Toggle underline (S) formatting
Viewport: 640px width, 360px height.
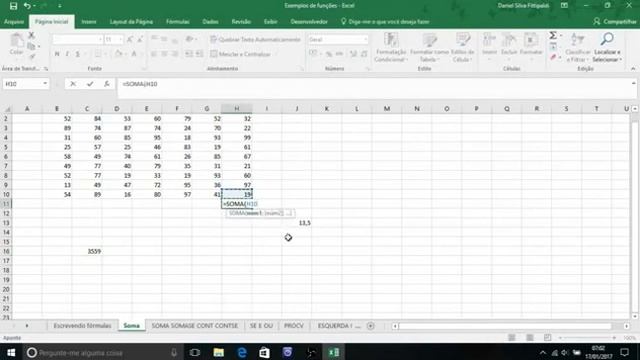[78, 54]
